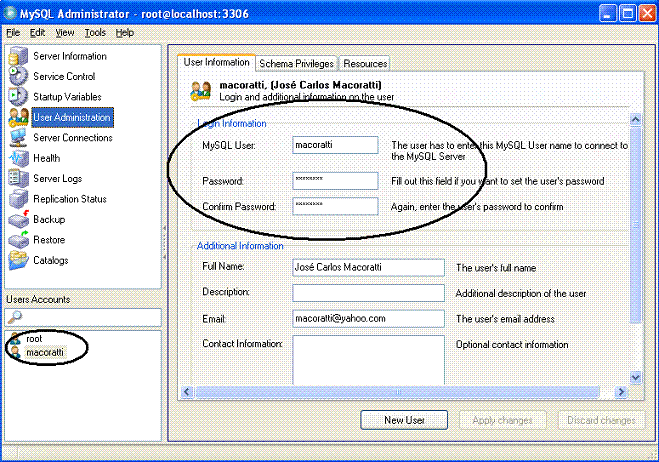Click the sidebar splitter collapse handle
The image size is (659, 462).
click(x=164, y=243)
